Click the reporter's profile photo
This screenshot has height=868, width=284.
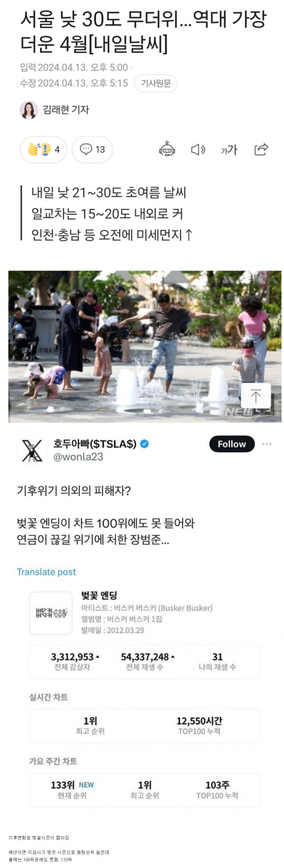[x=29, y=110]
